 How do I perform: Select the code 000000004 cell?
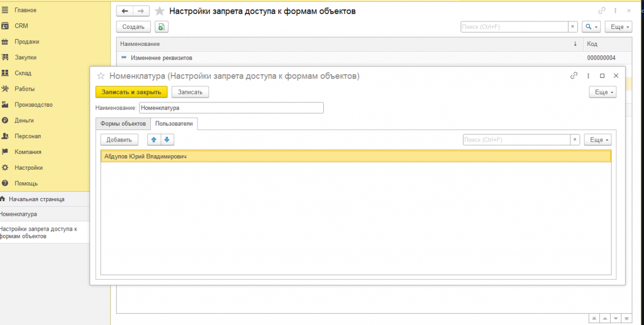pyautogui.click(x=608, y=58)
